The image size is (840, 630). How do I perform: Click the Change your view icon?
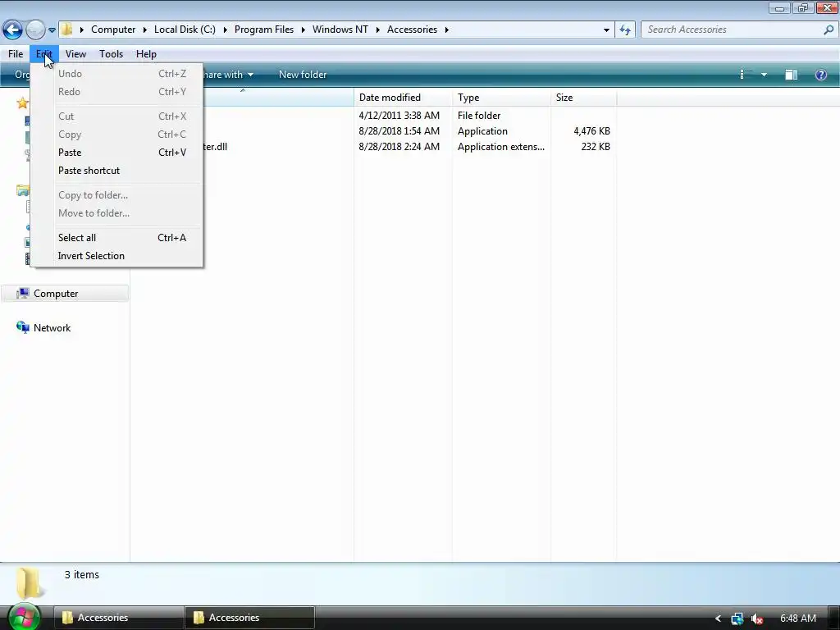744,75
